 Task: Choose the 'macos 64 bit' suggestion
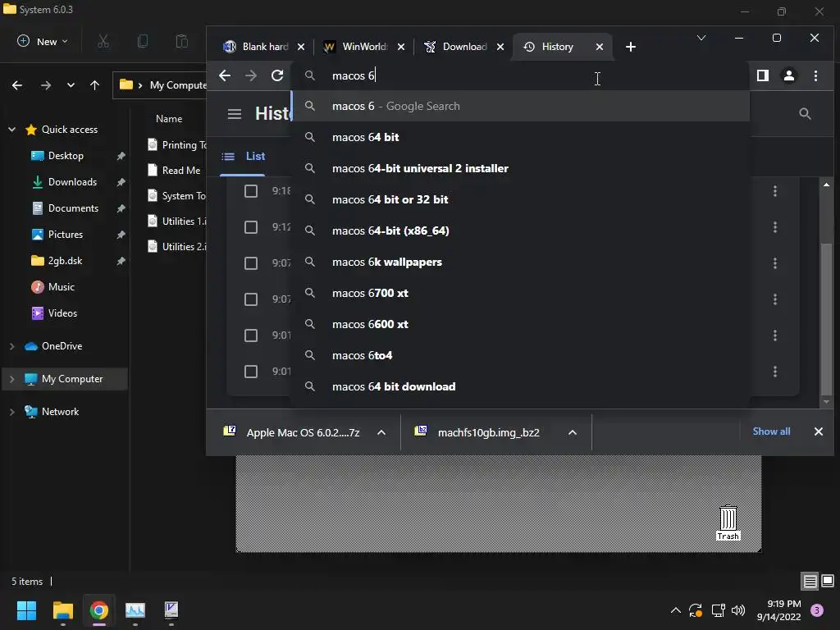point(519,137)
